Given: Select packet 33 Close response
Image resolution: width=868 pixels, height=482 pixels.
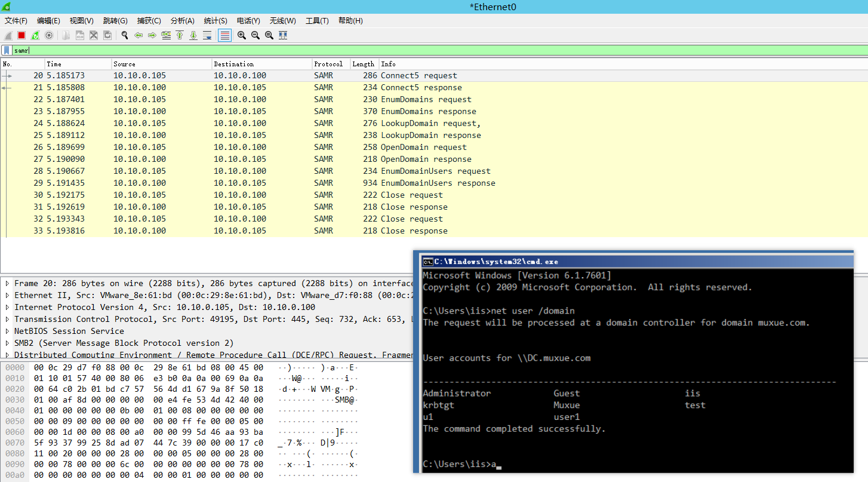Looking at the screenshot, I should (x=434, y=231).
